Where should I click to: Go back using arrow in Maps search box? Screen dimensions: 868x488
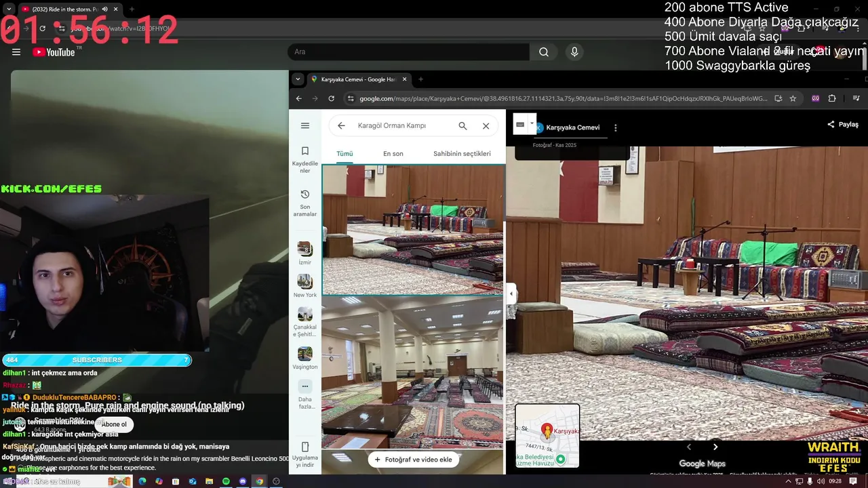click(x=341, y=125)
